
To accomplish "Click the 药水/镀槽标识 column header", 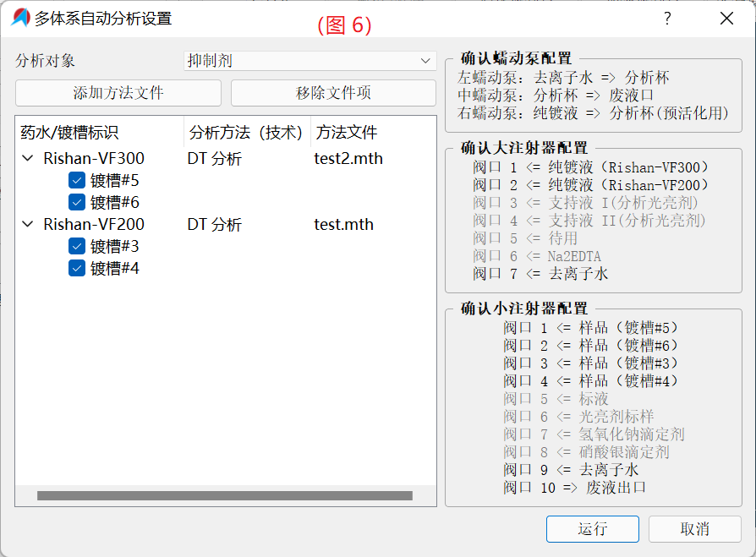I will tap(99, 133).
